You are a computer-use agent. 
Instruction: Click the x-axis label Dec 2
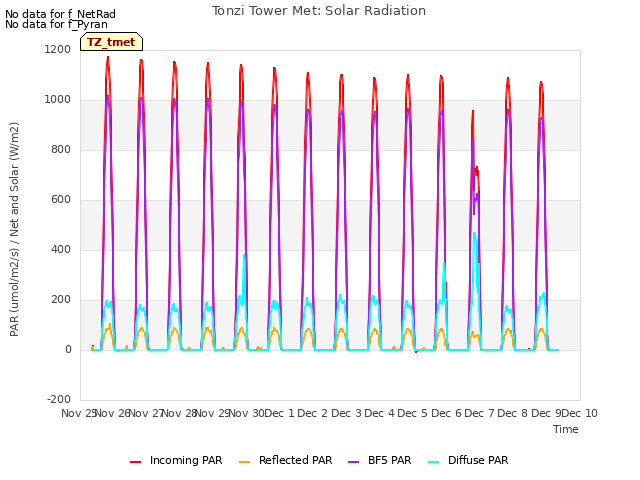312,413
